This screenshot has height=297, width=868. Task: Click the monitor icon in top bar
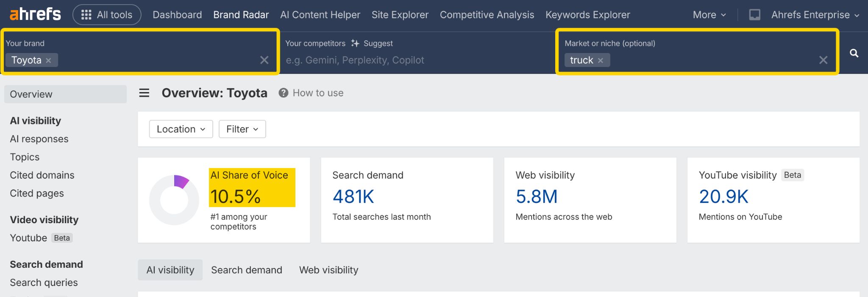[x=754, y=15]
